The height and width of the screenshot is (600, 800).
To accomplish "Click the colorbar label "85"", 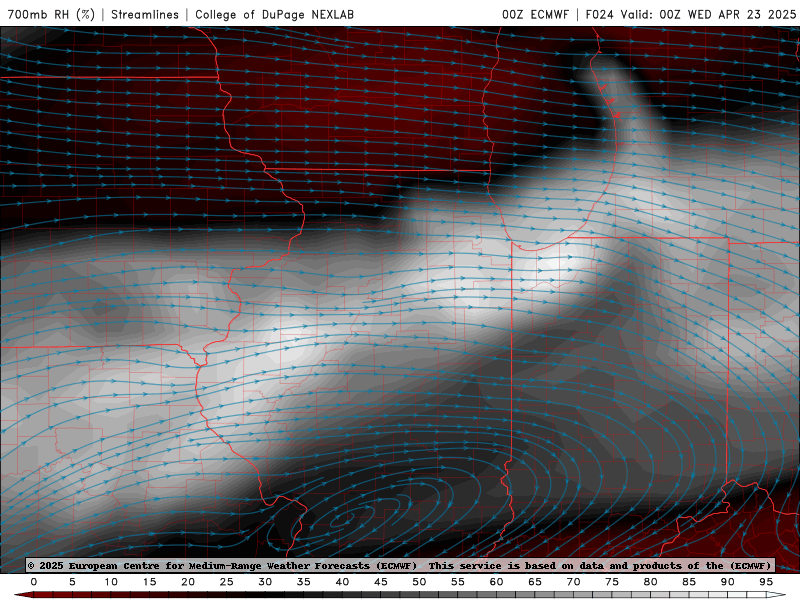I will (689, 582).
